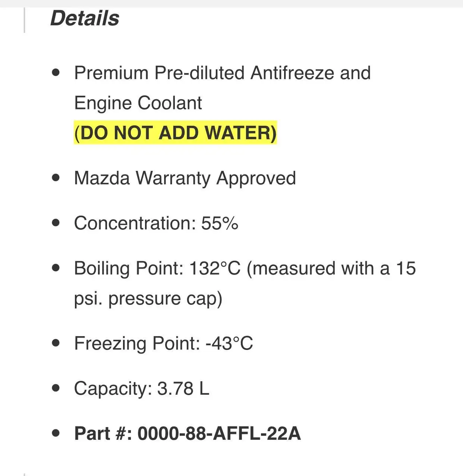The height and width of the screenshot is (476, 463).
Task: Click the 132°C boiling point value
Action: tap(215, 268)
